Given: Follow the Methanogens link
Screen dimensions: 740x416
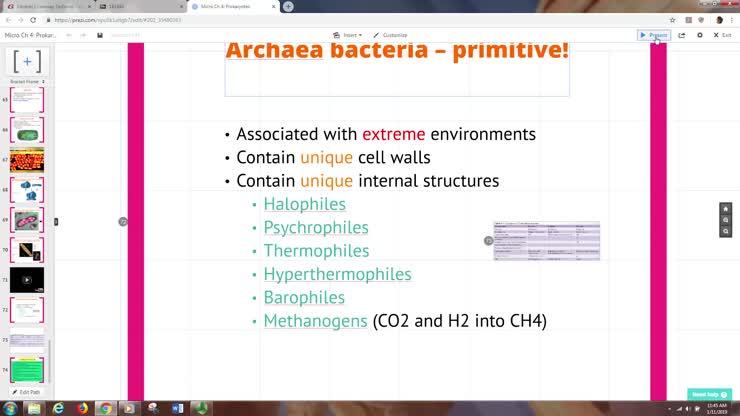Looking at the screenshot, I should pos(315,321).
